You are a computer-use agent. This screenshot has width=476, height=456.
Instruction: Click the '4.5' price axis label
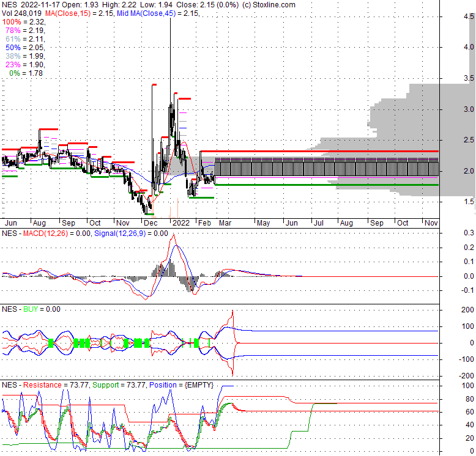coord(469,17)
